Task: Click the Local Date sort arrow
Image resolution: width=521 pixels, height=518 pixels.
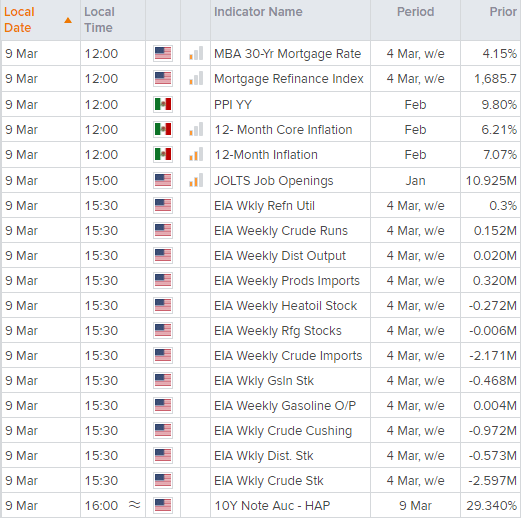Action: [x=68, y=20]
